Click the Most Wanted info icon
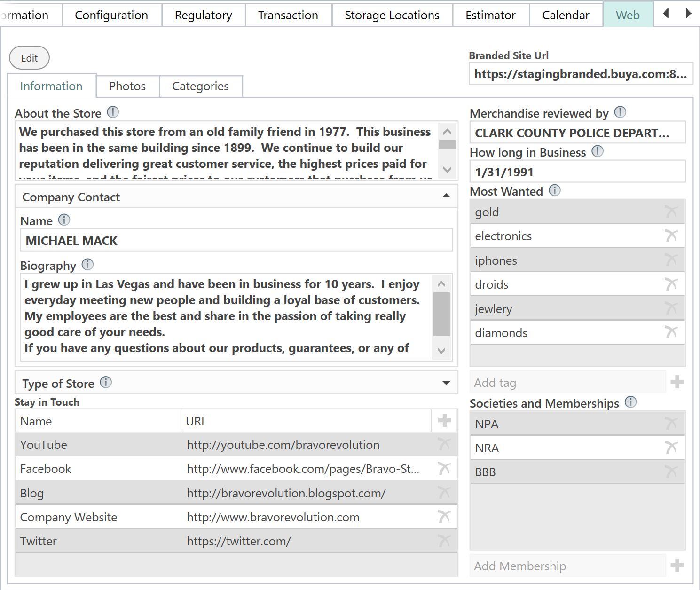 (555, 190)
